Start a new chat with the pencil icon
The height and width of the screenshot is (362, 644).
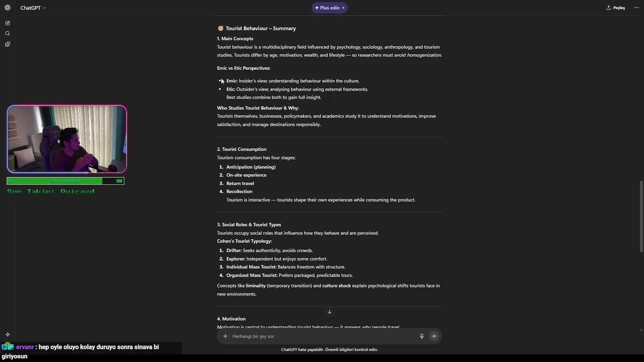pyautogui.click(x=8, y=23)
